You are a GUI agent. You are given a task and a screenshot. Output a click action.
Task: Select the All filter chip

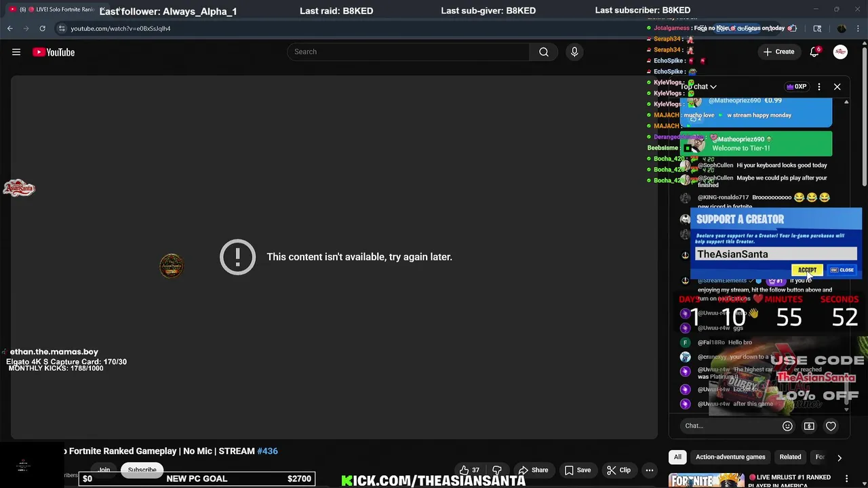tap(677, 457)
